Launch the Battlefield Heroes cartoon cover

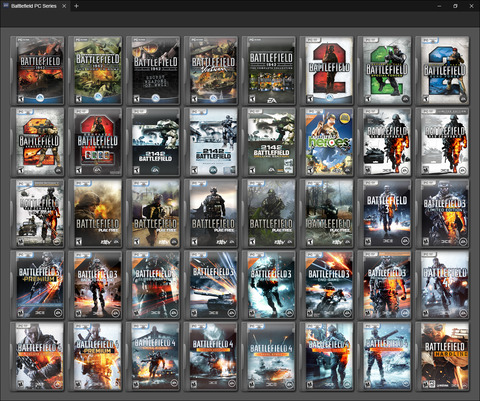[327, 142]
